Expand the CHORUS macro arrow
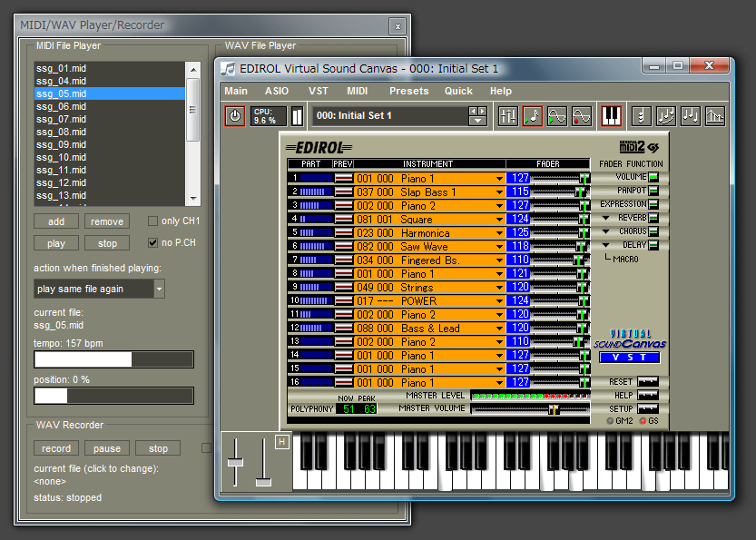756x540 pixels. point(606,232)
